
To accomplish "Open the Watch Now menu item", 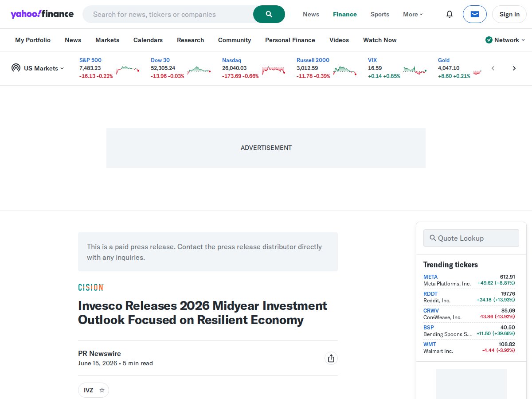I will (380, 40).
